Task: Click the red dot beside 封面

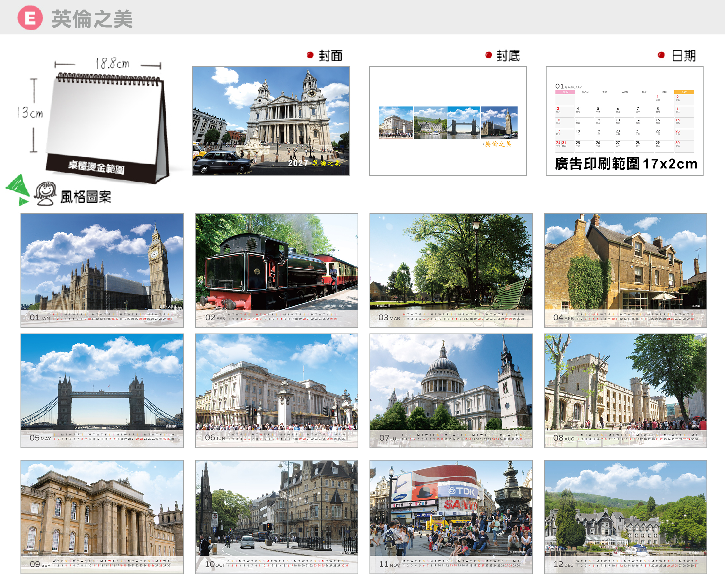Action: (x=310, y=55)
